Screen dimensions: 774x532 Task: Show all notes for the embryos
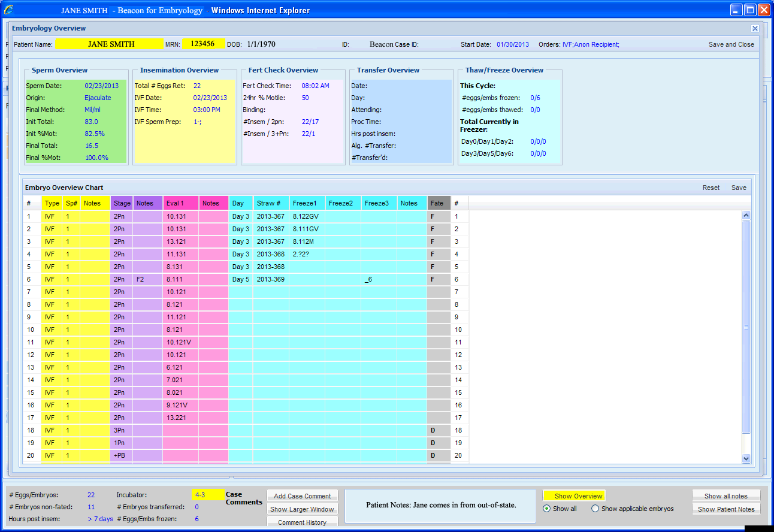coord(726,495)
